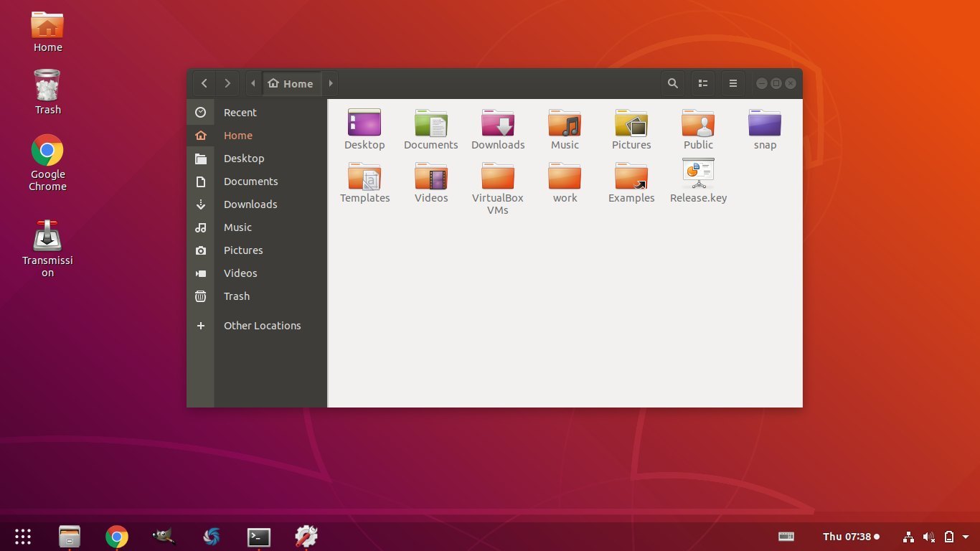
Task: Toggle list/grid view button
Action: coord(703,83)
